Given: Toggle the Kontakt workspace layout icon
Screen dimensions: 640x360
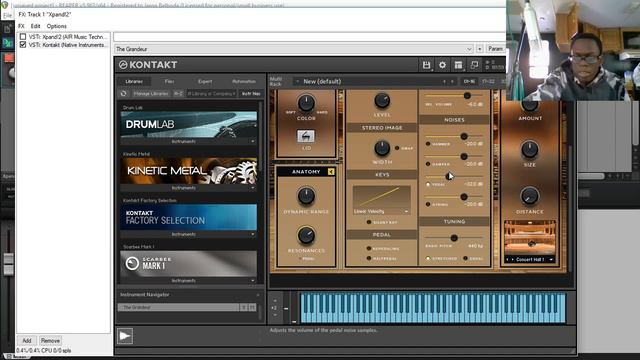Looking at the screenshot, I should tap(458, 65).
